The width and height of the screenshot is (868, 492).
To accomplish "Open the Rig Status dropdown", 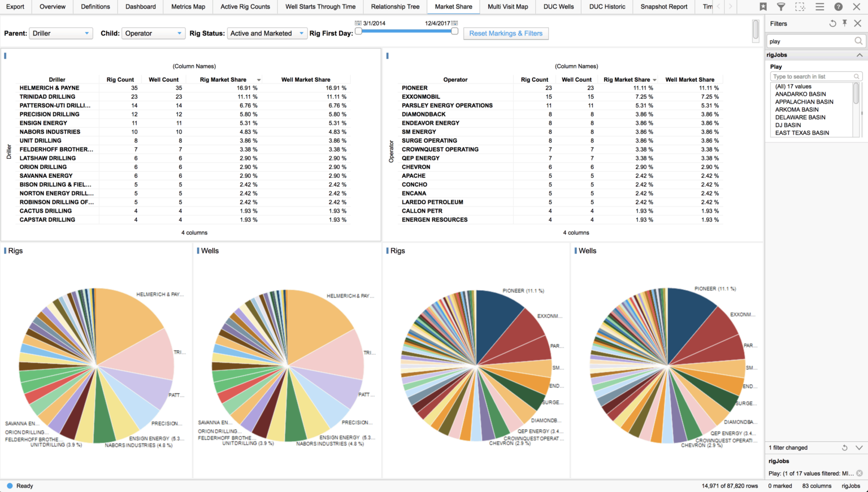I will click(x=267, y=33).
